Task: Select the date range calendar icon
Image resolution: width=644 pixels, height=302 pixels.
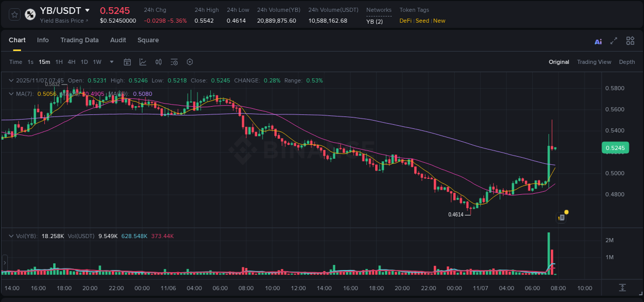Action: 127,62
